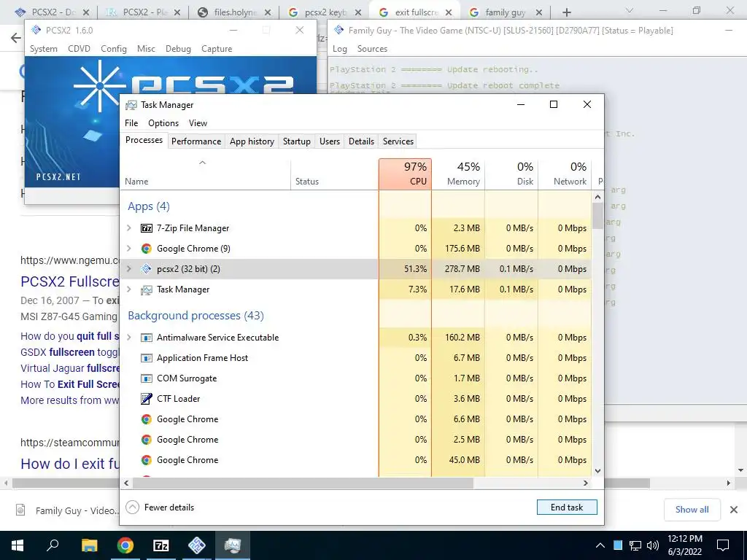Open Chrome tab search dropdown arrow
This screenshot has width=747, height=560.
629,10
